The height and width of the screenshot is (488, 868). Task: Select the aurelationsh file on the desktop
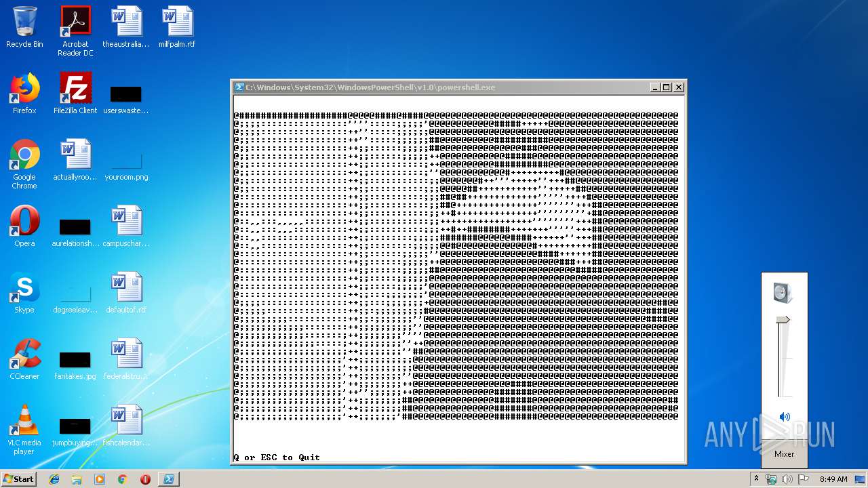(x=75, y=232)
